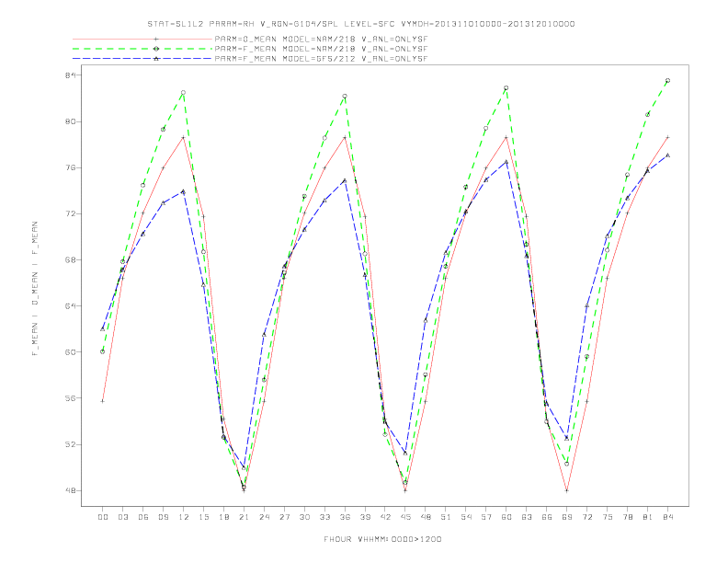Click x-axis tick label 24

coord(264,517)
